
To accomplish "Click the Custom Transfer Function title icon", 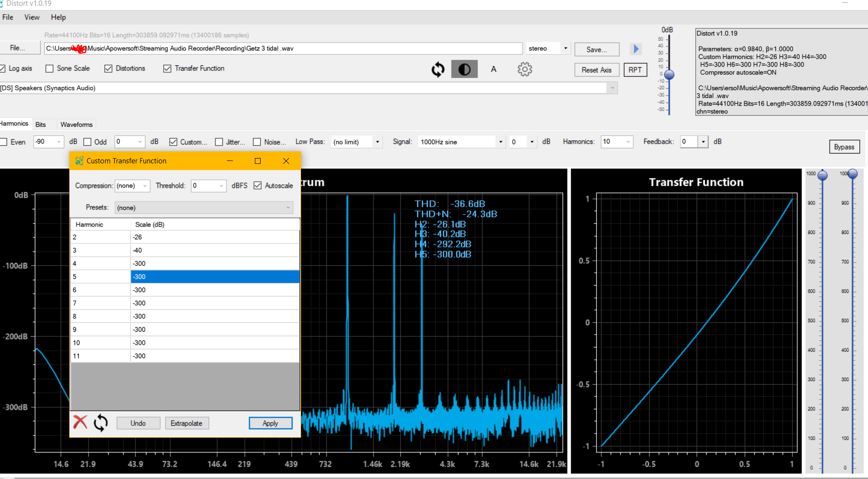I will [x=79, y=160].
